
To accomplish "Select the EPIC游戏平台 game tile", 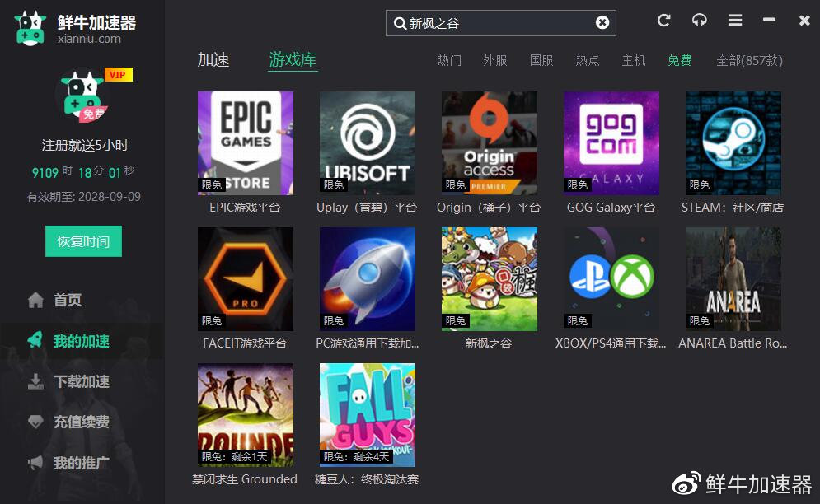I will tap(246, 143).
